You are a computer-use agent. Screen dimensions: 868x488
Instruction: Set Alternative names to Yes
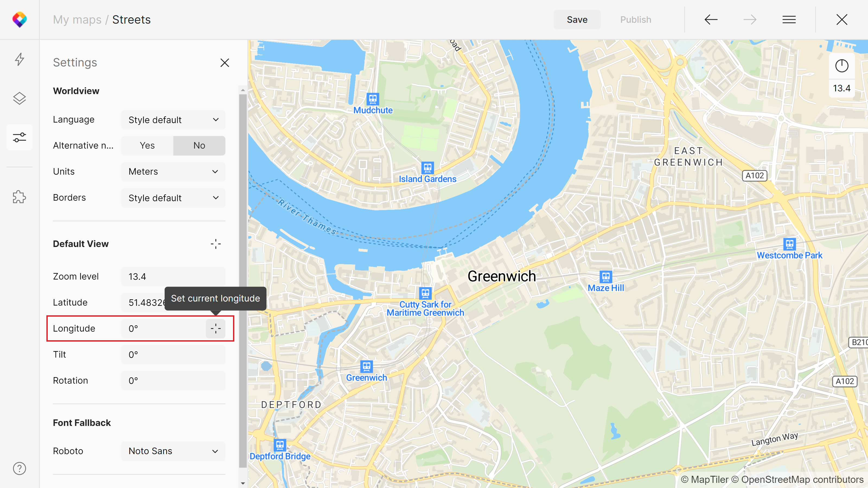coord(147,146)
